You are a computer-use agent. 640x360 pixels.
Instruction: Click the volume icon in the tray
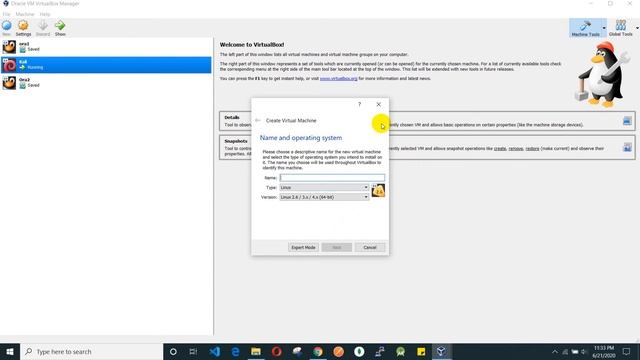(584, 351)
